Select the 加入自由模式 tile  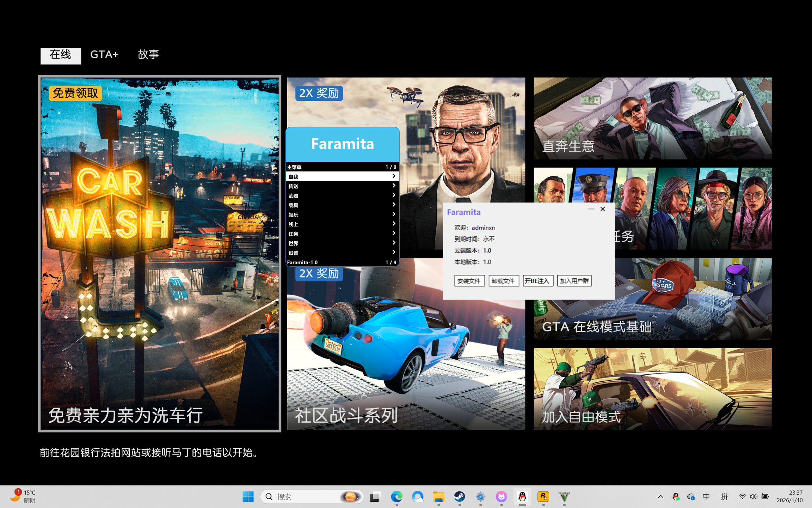[x=652, y=388]
